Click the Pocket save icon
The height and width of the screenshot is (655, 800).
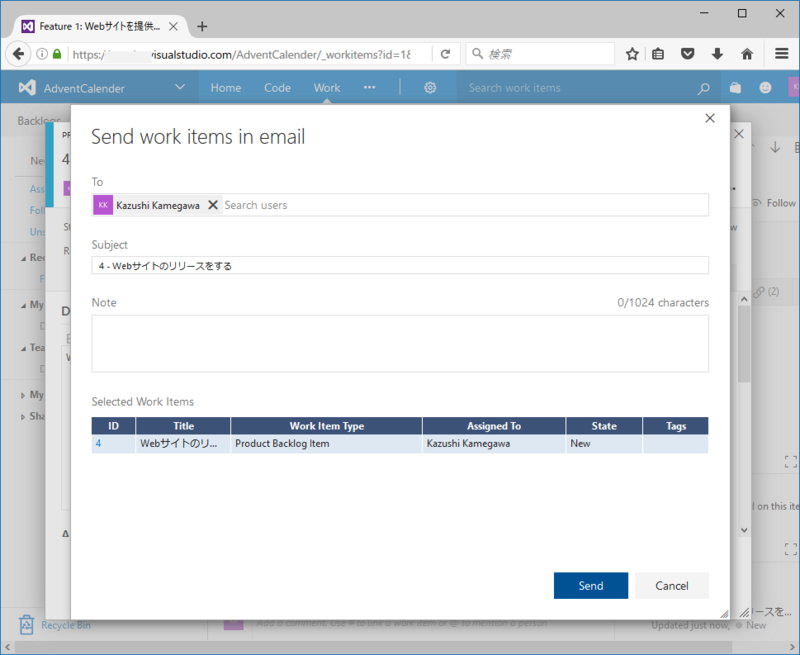tap(688, 54)
